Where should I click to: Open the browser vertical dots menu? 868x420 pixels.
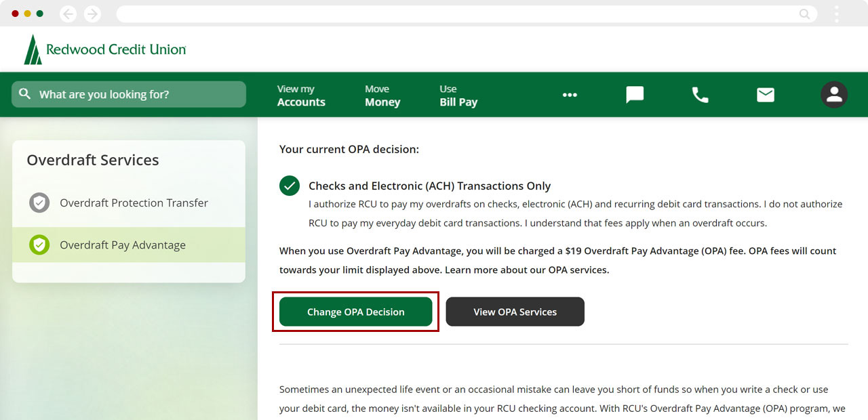point(837,14)
